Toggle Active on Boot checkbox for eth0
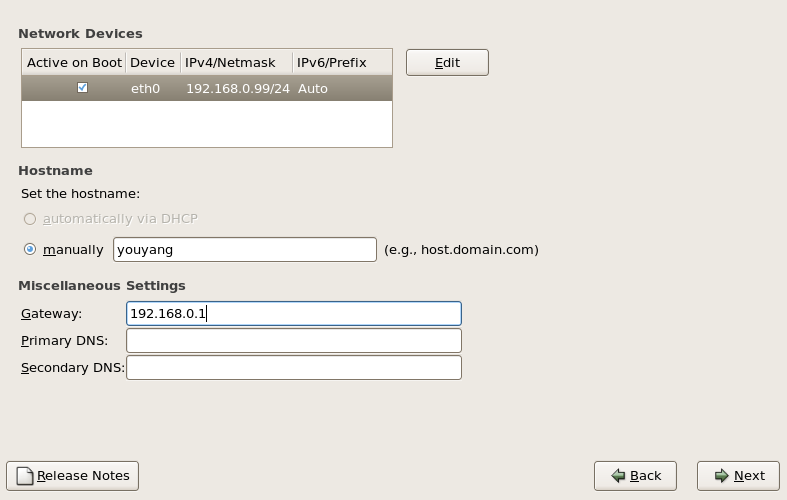 [82, 88]
